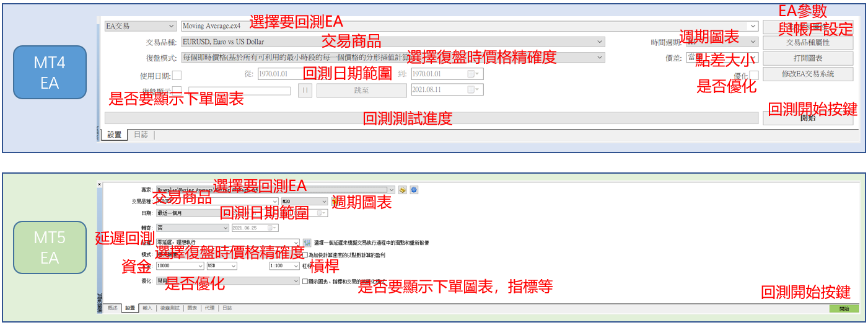
Task: Click the 修改EA交易系統 modify expert button
Action: (808, 74)
